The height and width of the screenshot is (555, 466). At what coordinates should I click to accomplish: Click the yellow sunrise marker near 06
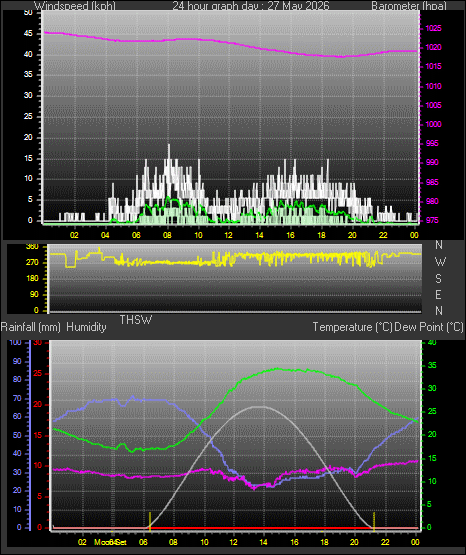coord(150,521)
